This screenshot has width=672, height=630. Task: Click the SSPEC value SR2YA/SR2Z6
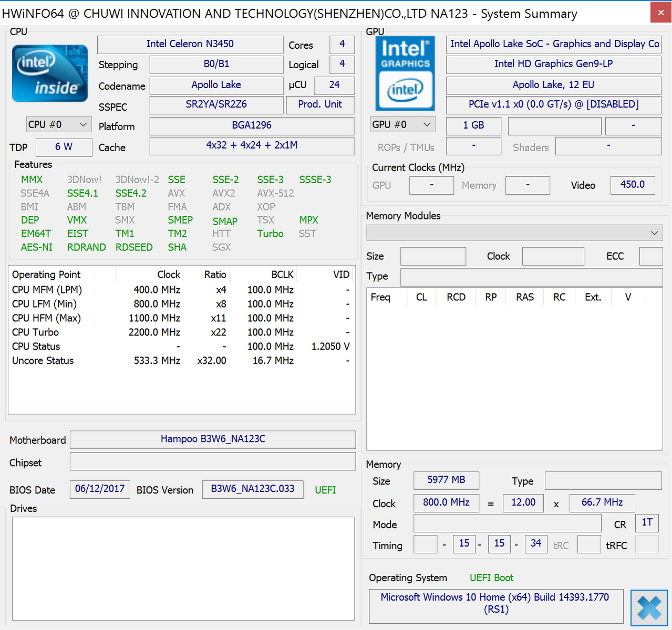pos(216,104)
